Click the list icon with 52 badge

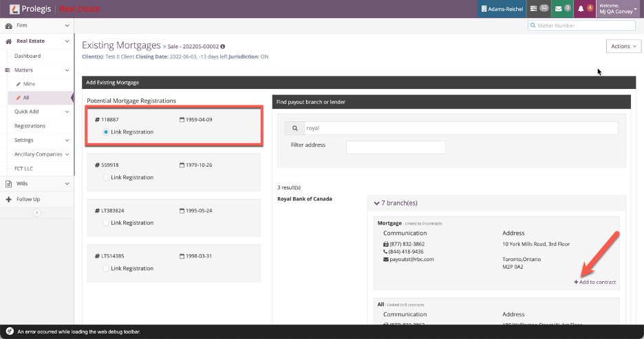coord(533,9)
